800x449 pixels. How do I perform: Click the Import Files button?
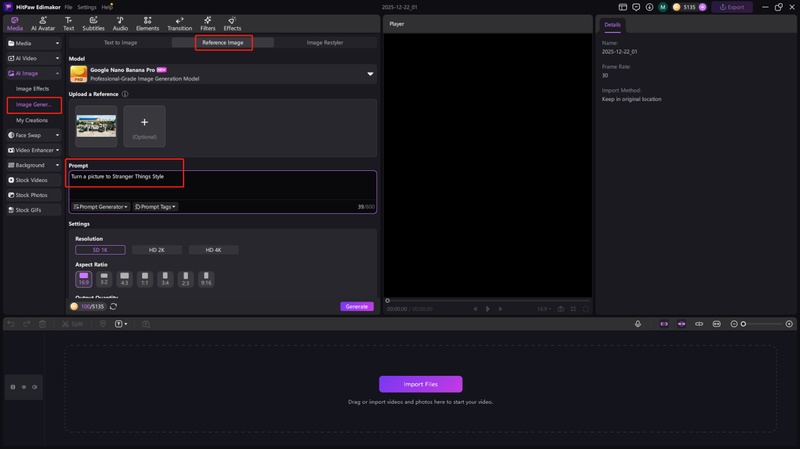pos(420,384)
